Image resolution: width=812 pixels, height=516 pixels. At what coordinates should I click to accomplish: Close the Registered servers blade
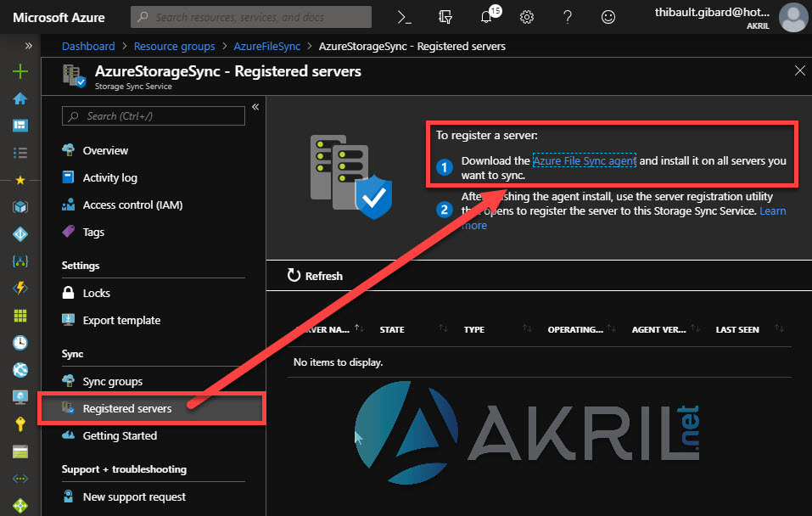(799, 70)
